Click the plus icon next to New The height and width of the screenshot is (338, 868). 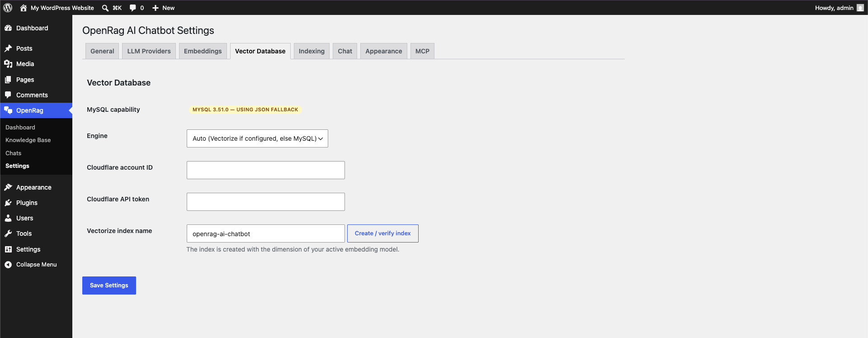pos(156,8)
